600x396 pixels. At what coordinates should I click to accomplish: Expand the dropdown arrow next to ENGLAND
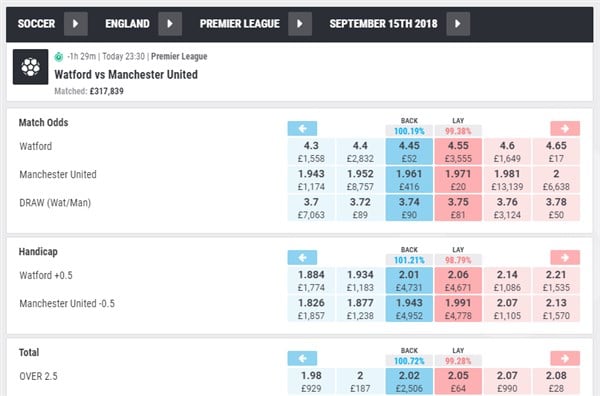170,24
